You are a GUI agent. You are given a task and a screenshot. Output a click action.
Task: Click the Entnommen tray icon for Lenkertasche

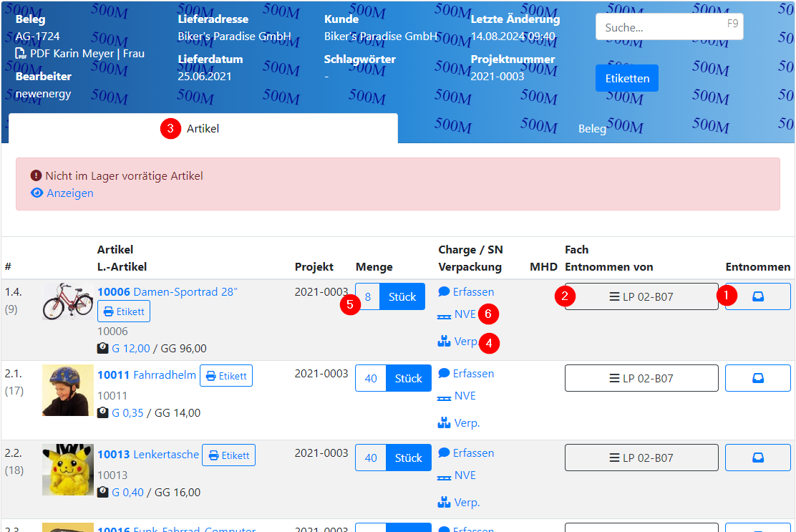pyautogui.click(x=758, y=458)
